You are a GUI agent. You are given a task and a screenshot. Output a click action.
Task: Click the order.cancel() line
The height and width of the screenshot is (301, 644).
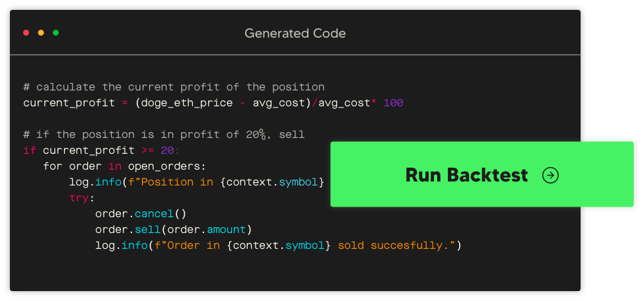(141, 214)
